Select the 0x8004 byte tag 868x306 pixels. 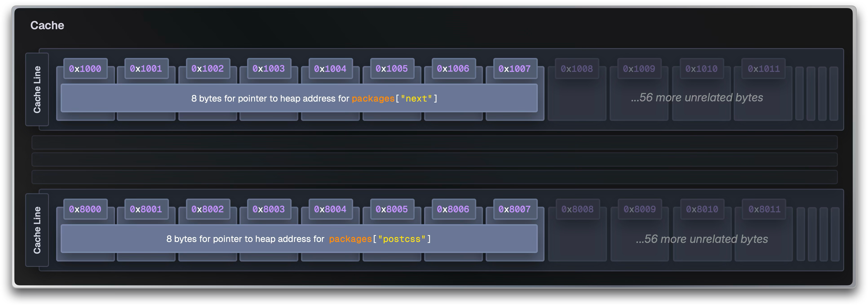pyautogui.click(x=330, y=209)
